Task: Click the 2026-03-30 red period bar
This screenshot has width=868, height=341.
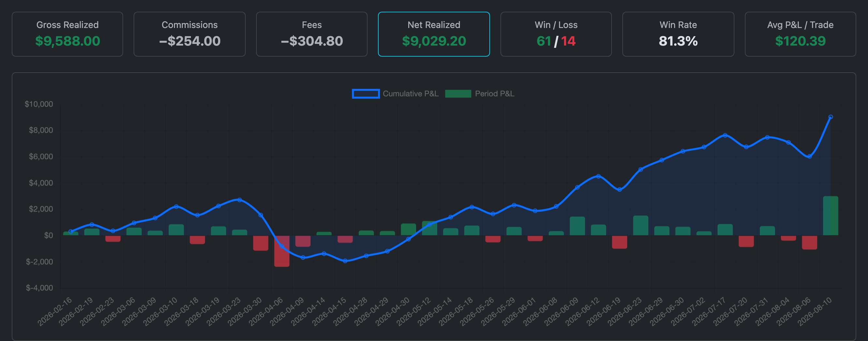Action: (260, 243)
